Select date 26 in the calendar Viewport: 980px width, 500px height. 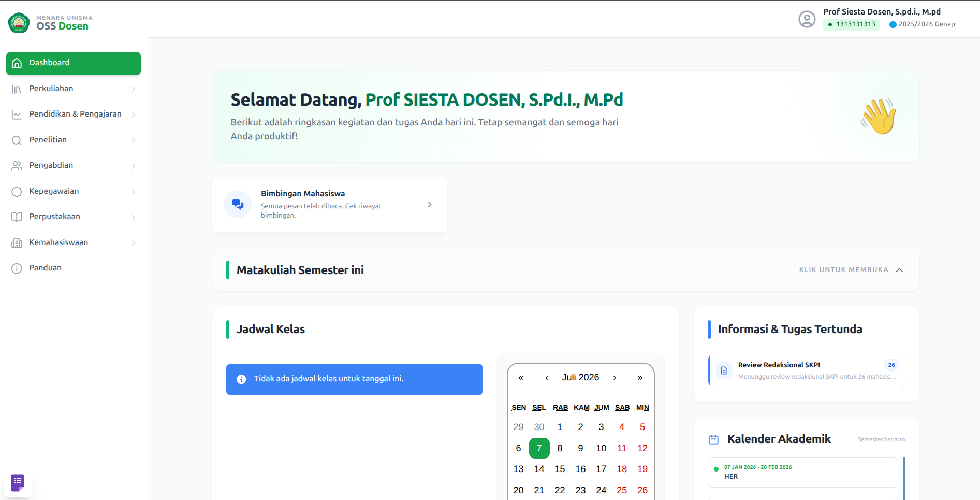pyautogui.click(x=642, y=490)
